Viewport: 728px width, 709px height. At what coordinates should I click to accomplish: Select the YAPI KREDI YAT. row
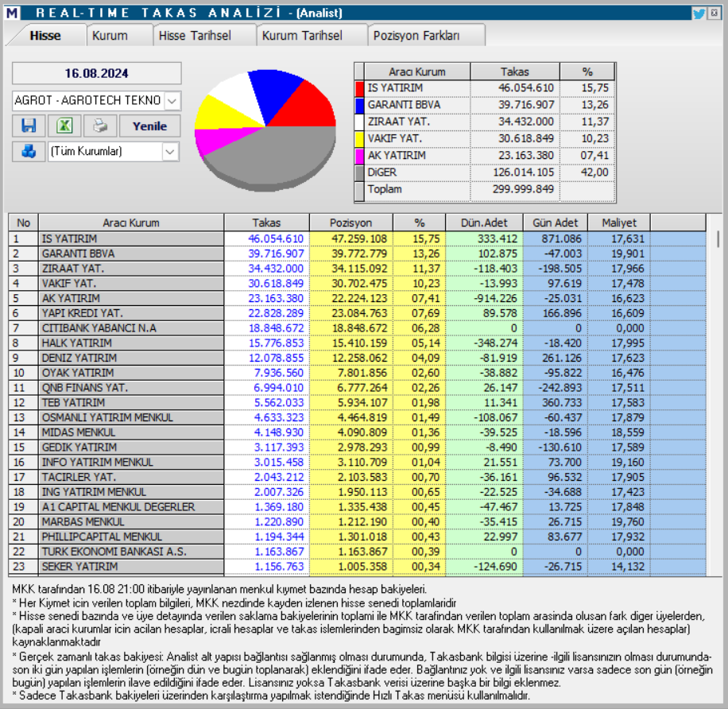pyautogui.click(x=358, y=313)
